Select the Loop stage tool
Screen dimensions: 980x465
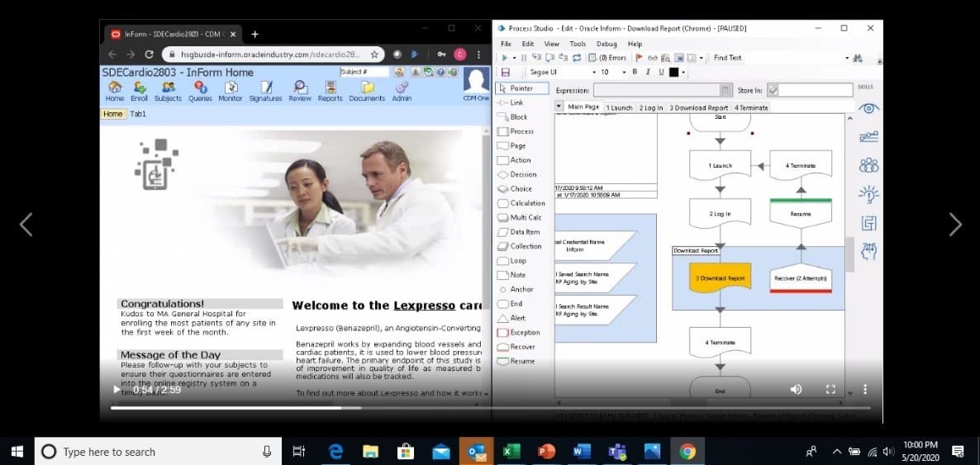click(x=511, y=261)
